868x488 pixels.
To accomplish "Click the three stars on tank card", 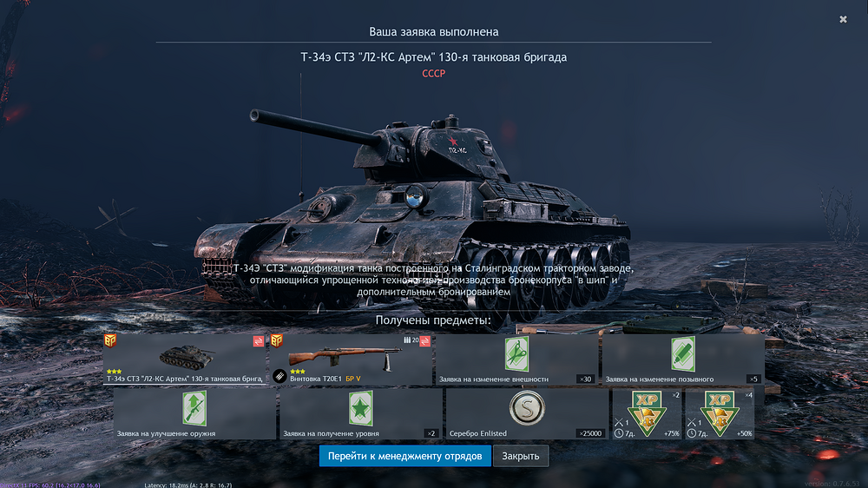I will coord(114,371).
